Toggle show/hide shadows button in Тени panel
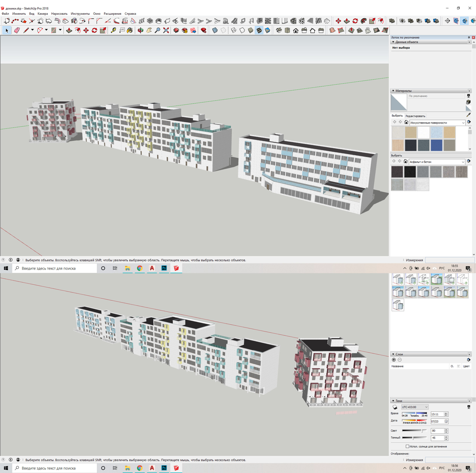The height and width of the screenshot is (473, 476). click(x=395, y=407)
